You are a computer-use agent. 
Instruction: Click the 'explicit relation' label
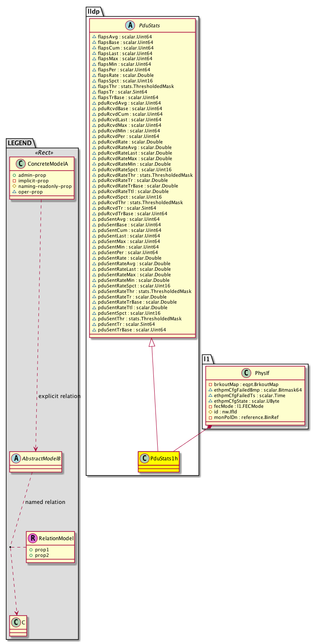point(59,396)
